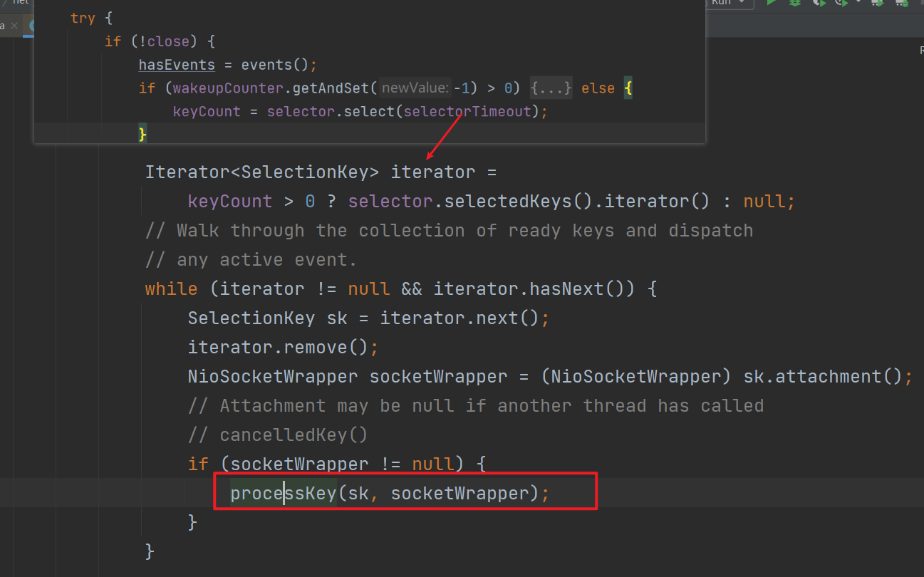Viewport: 924px width, 577px height.
Task: Click keyCount in assignment from selector.select
Action: pos(207,112)
